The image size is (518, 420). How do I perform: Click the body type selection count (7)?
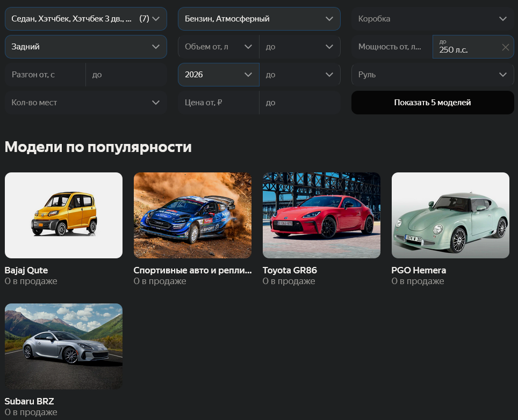[144, 19]
